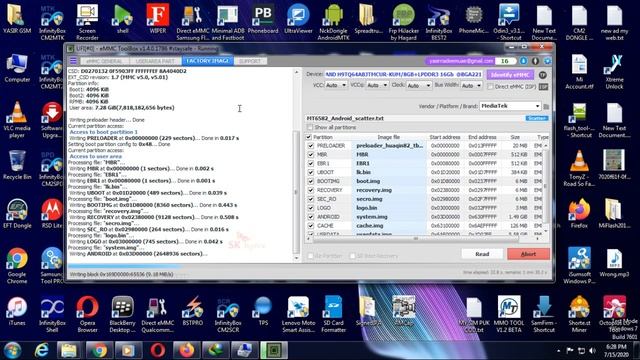Open the Frp Hijacker by Hagard icon
Screen dimensions: 640x360
[404, 22]
